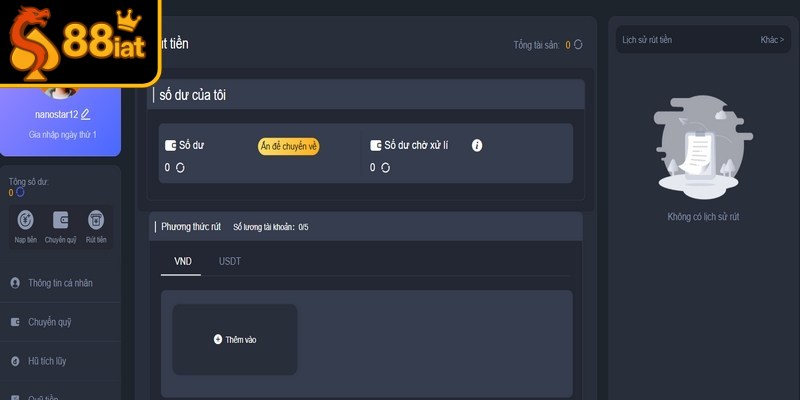This screenshot has height=400, width=800.
Task: Open Chuyển quỹ in the sidebar menu
Action: pos(49,322)
